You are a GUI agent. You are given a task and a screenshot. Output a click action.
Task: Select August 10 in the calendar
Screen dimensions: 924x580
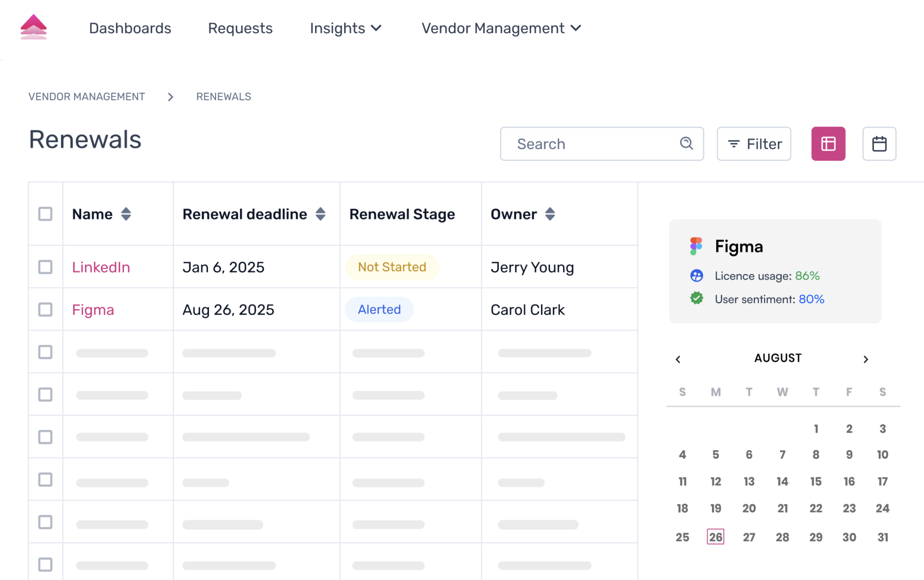(x=883, y=454)
